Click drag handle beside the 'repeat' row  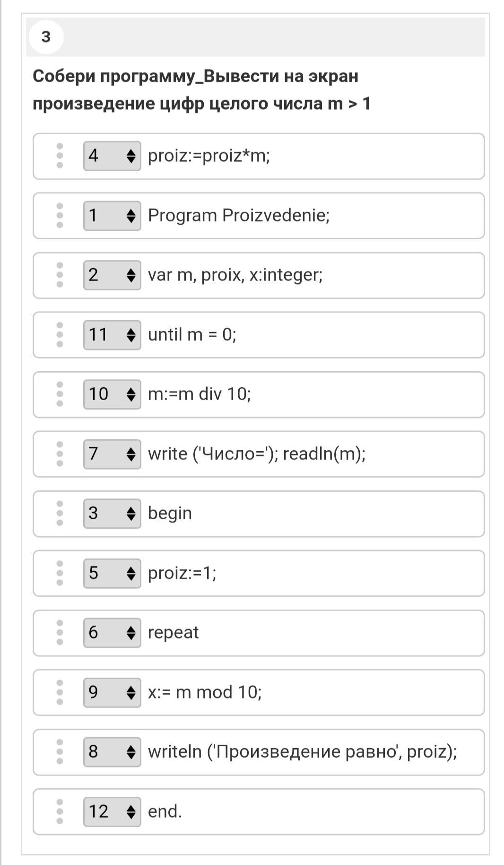point(60,632)
